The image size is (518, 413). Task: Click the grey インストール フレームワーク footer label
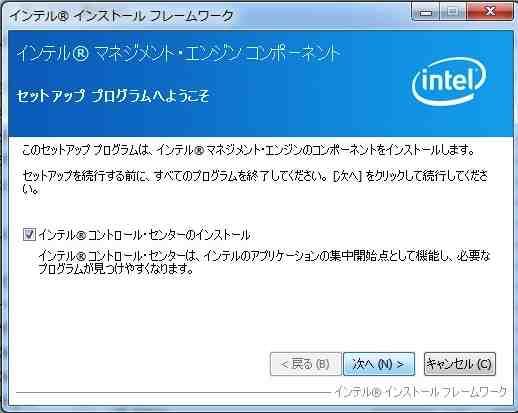(420, 392)
